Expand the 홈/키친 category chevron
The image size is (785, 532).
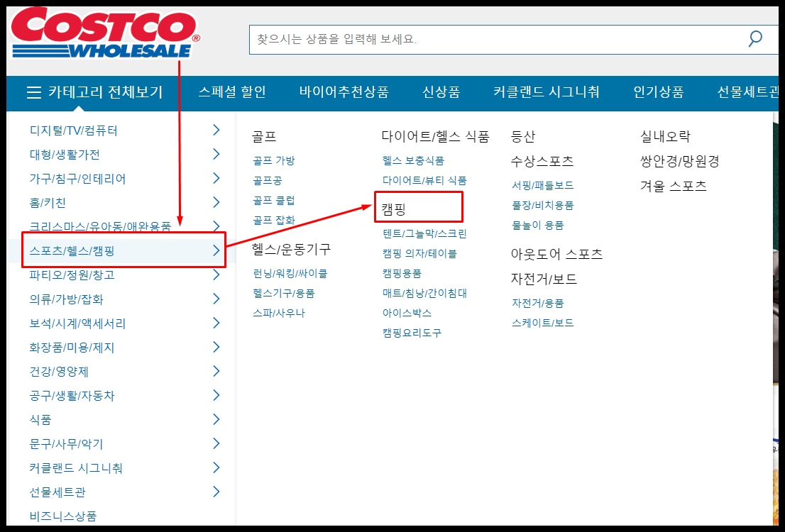(x=216, y=202)
